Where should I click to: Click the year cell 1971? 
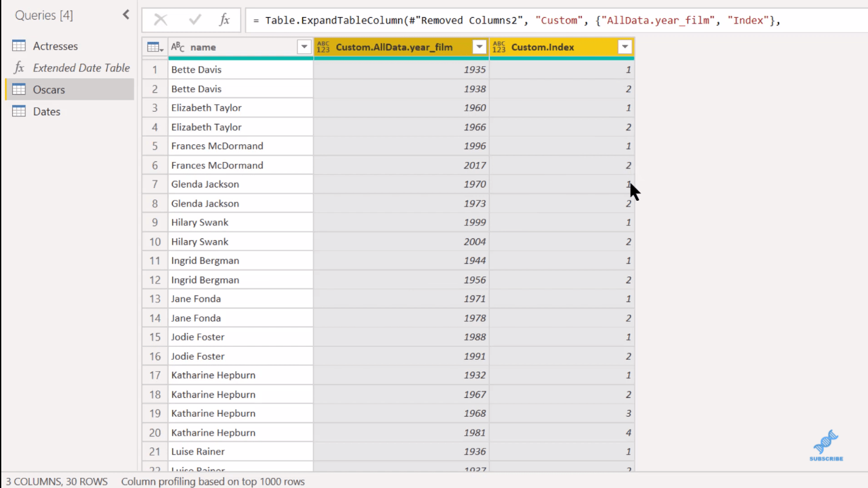point(402,299)
